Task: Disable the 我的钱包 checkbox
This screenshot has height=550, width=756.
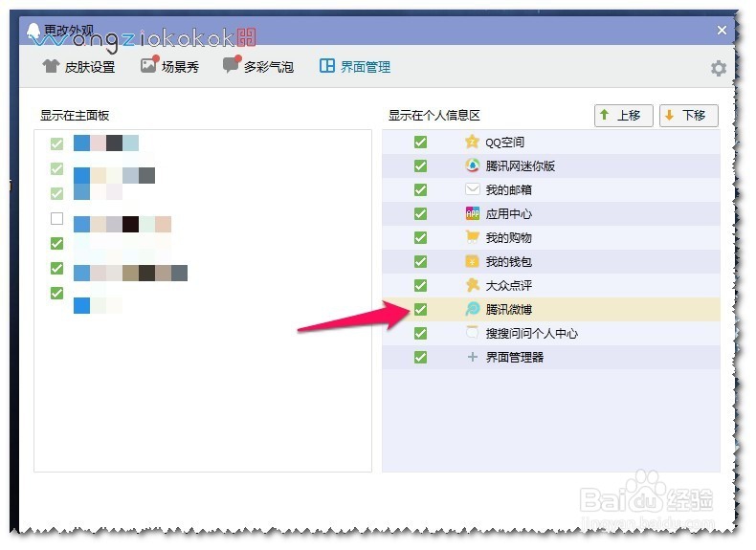Action: [x=420, y=261]
